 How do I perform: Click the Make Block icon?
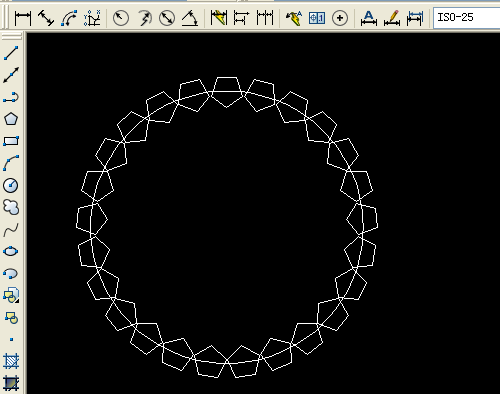coord(11,318)
